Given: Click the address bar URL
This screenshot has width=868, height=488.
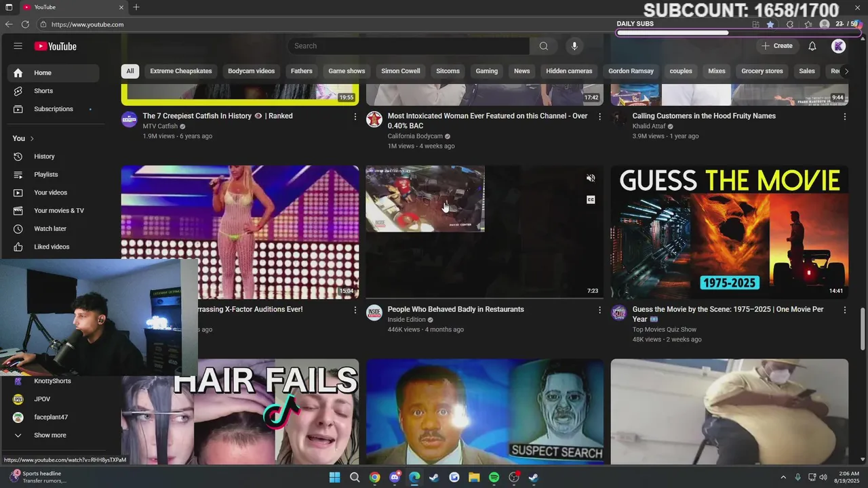Looking at the screenshot, I should pos(87,24).
